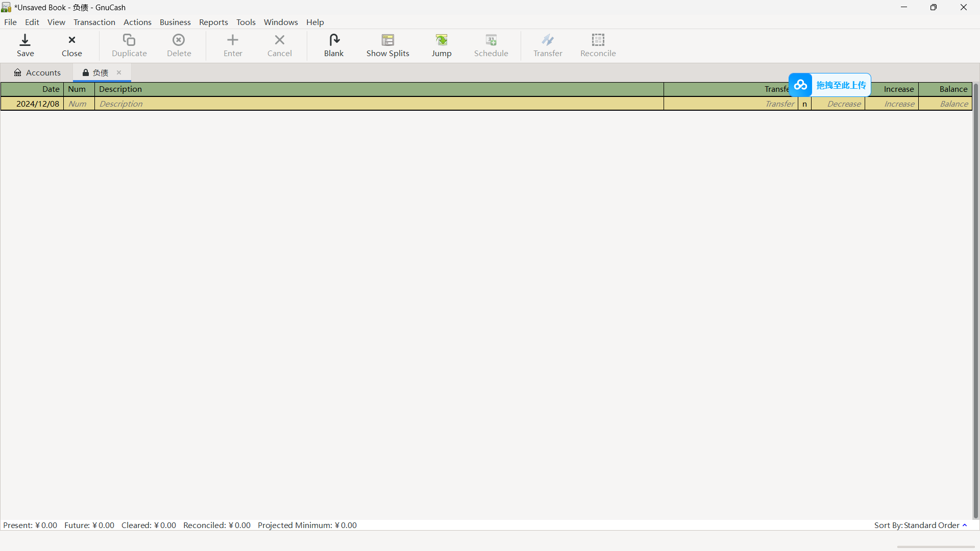The image size is (980, 551).
Task: Close the 兑债 register tab
Action: point(119,72)
